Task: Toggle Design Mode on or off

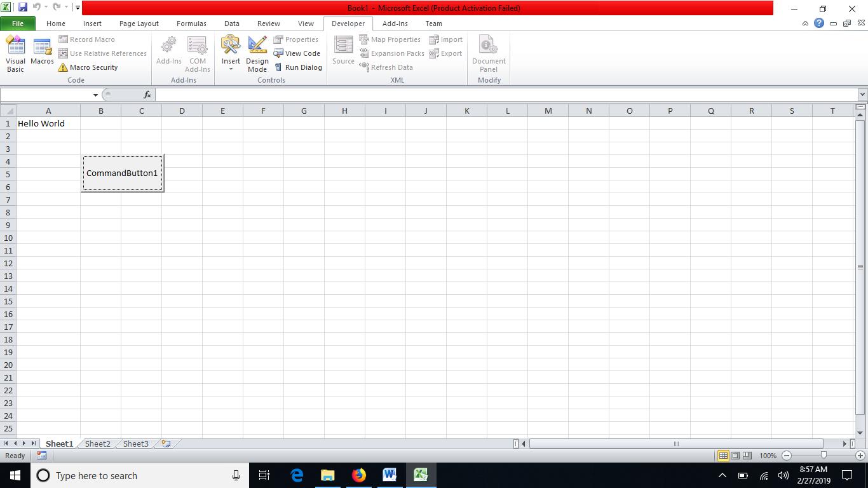Action: coord(257,53)
